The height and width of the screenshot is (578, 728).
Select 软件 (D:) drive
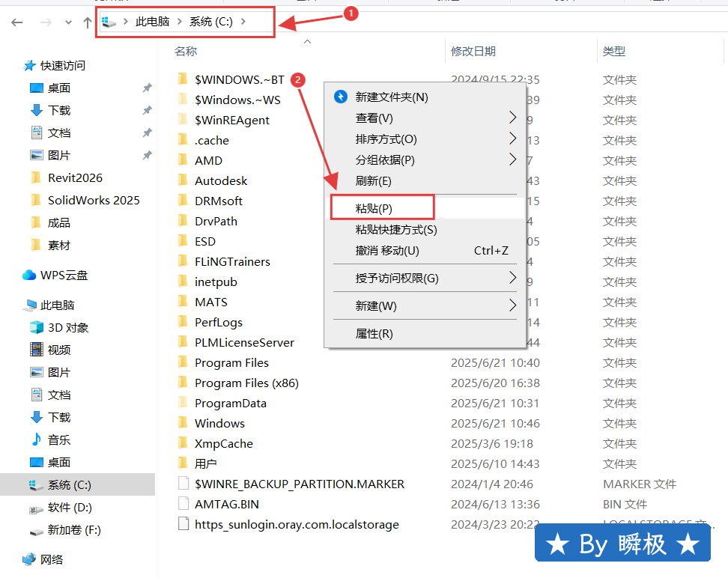coord(69,507)
